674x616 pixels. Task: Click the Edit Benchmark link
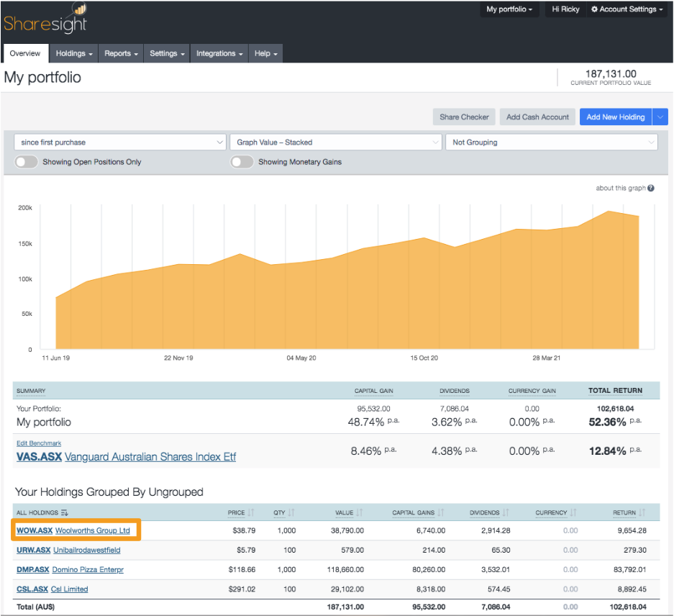click(x=39, y=443)
